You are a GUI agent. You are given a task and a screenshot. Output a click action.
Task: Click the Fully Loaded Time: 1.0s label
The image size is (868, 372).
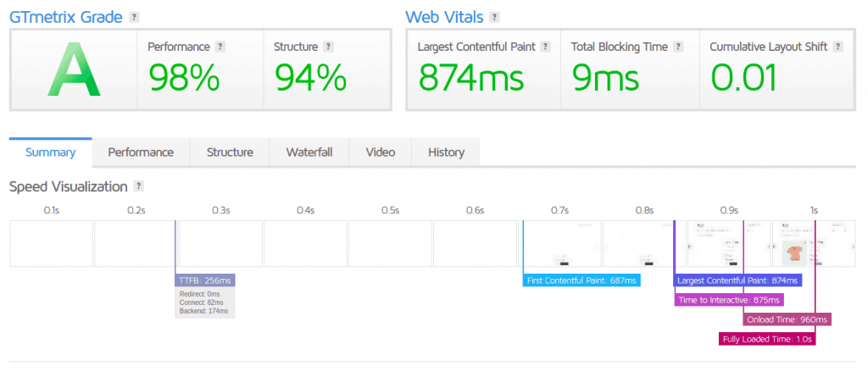(766, 339)
